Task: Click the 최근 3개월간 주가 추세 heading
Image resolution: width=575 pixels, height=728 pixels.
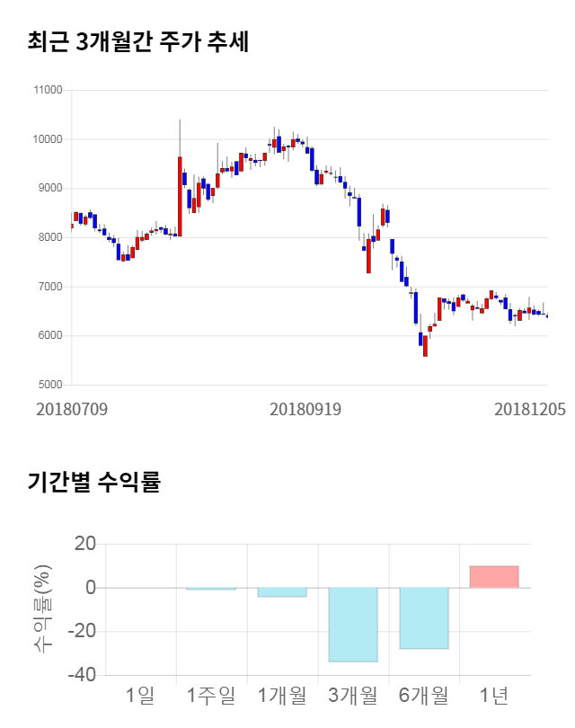Action: (138, 42)
